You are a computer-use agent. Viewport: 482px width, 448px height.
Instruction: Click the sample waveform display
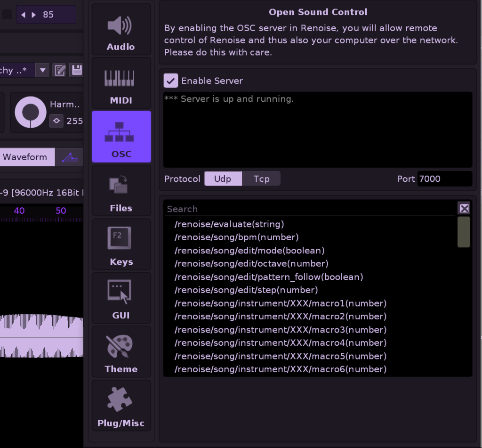[x=41, y=335]
